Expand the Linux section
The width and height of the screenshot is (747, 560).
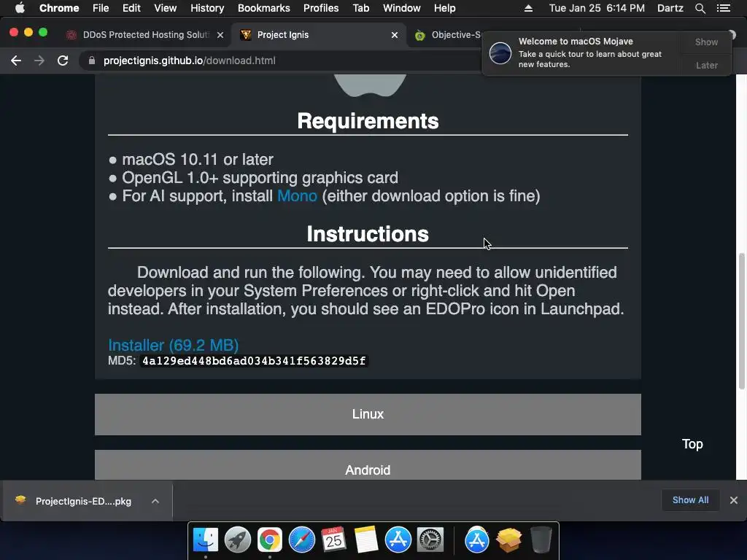pyautogui.click(x=368, y=414)
